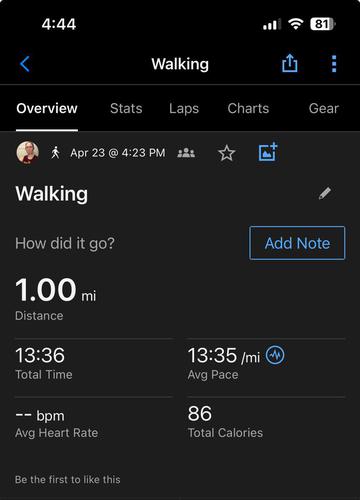
Task: Add a photo to the activity
Action: tap(268, 152)
